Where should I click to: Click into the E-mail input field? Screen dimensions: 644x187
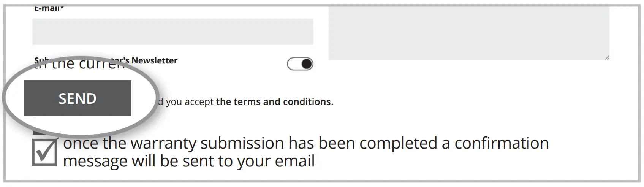[x=172, y=32]
